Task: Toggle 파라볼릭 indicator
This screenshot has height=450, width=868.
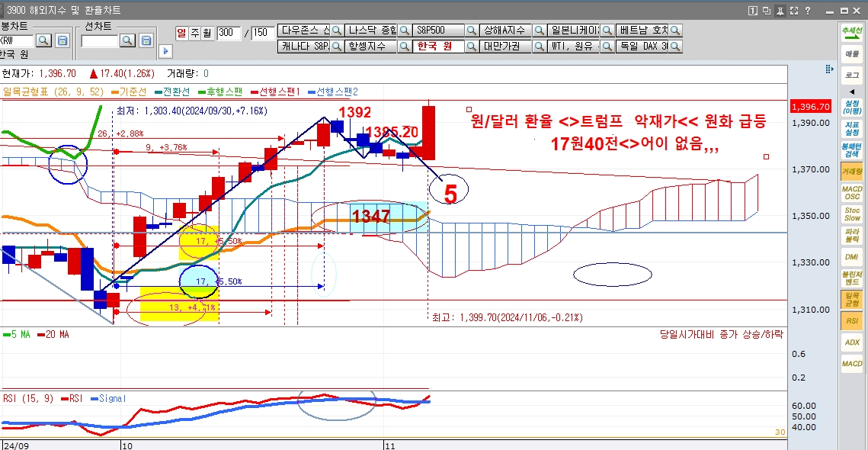Action: coord(852,236)
